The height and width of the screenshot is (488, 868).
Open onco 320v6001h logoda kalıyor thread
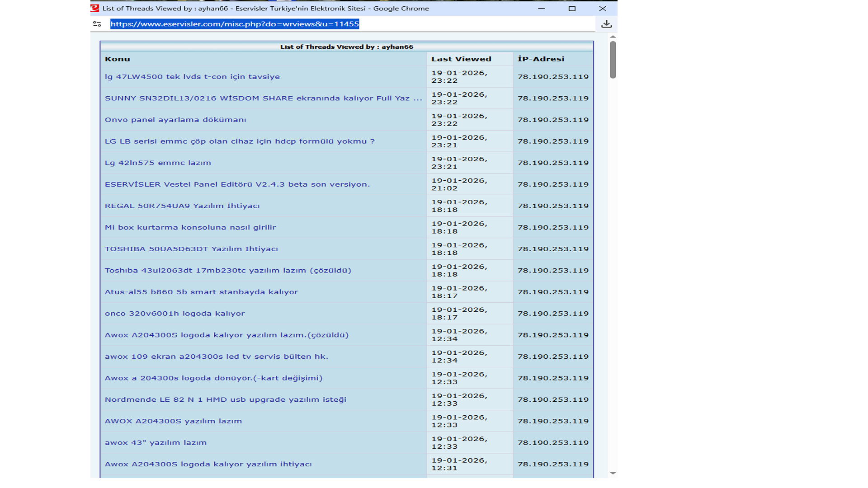click(175, 314)
